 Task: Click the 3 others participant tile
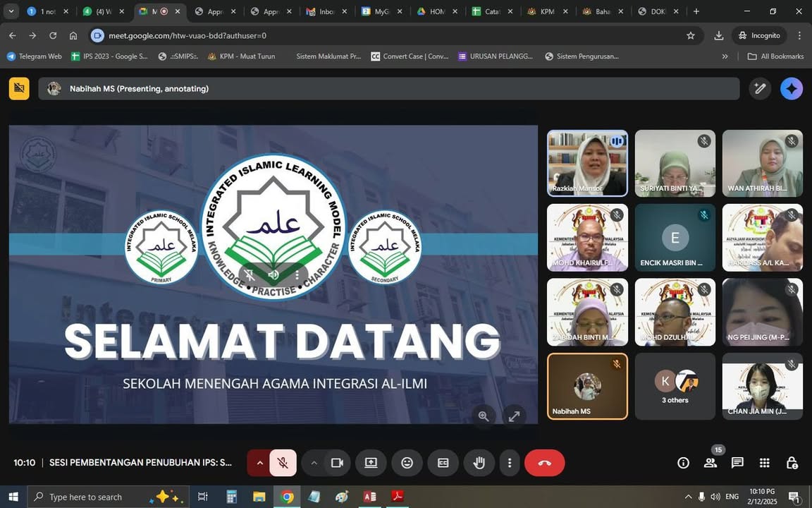[675, 386]
